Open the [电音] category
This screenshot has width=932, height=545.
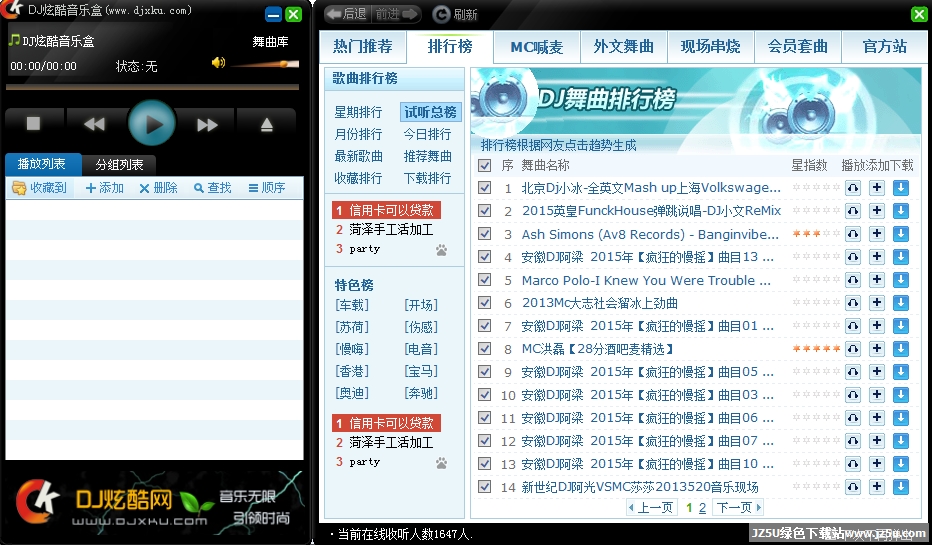421,349
